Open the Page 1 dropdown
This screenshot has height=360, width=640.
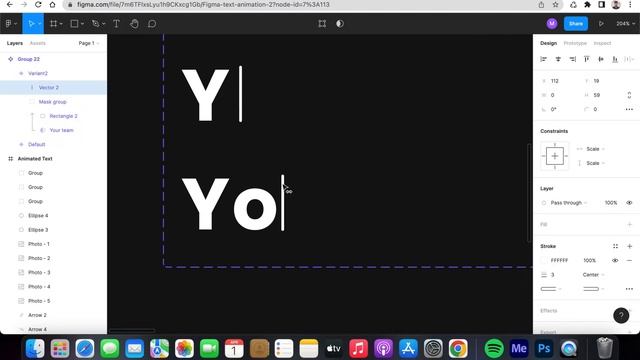[x=89, y=43]
